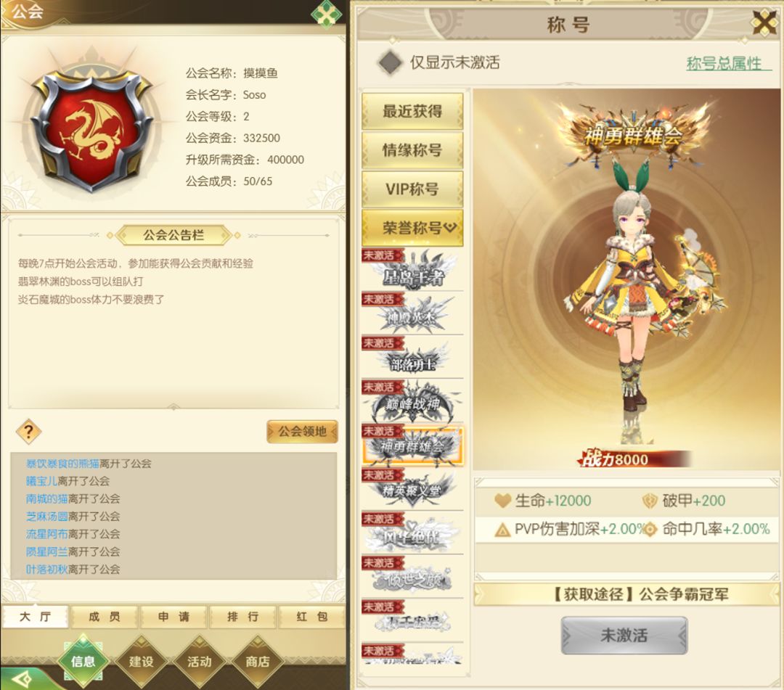Expand the 情缘称号 category
The width and height of the screenshot is (784, 690).
point(412,149)
